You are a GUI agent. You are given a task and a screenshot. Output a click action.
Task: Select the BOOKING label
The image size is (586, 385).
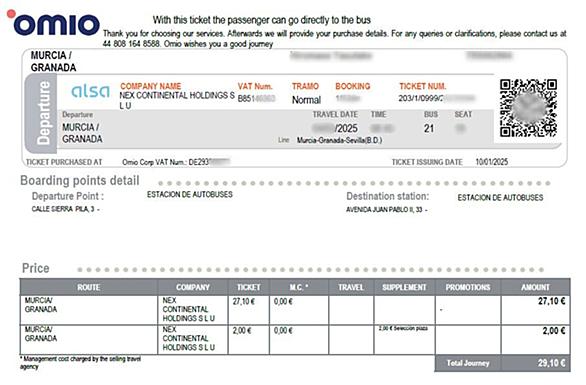[x=353, y=86]
